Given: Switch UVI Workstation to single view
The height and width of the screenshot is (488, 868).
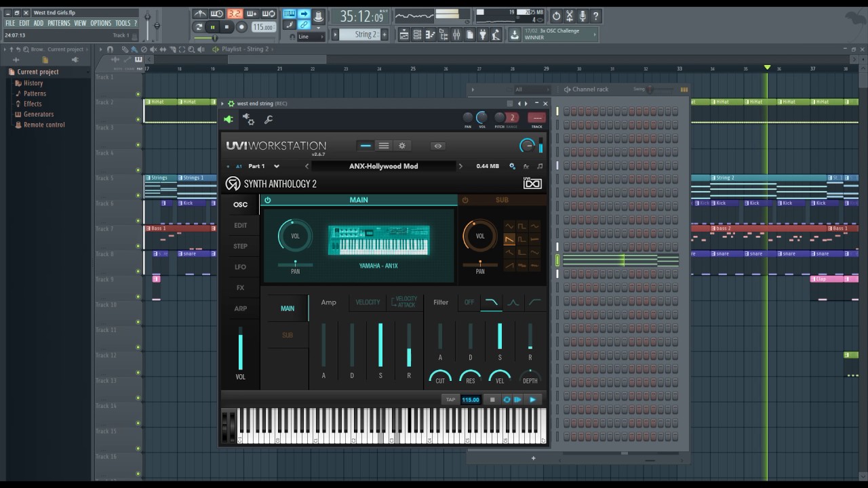Looking at the screenshot, I should tap(366, 146).
